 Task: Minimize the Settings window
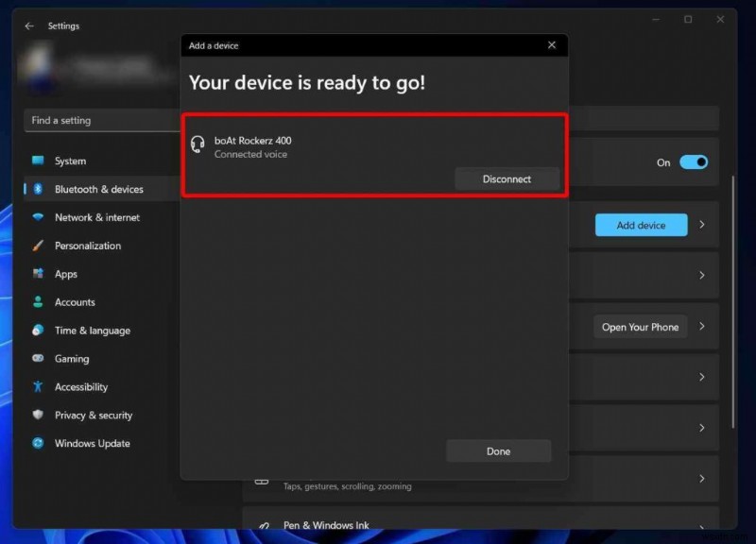(656, 19)
